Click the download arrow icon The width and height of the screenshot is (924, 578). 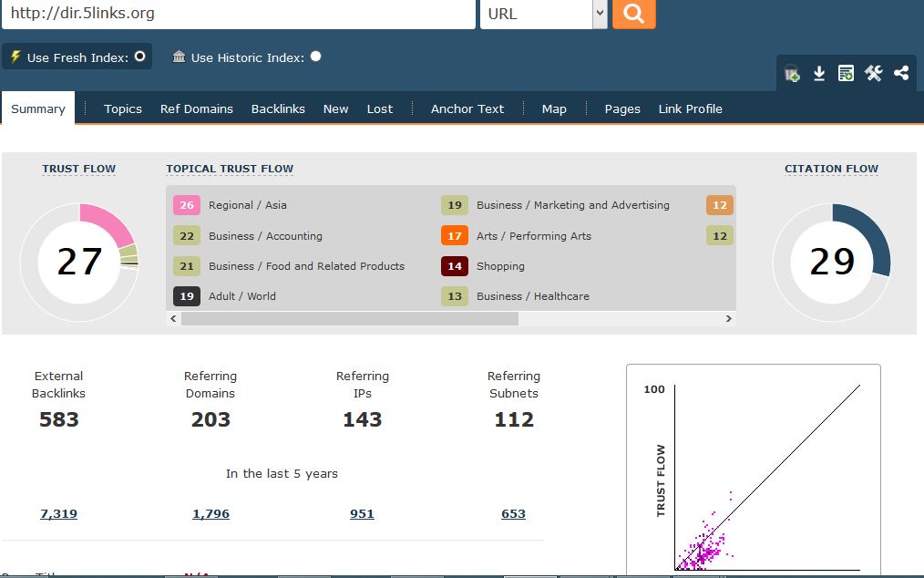819,74
